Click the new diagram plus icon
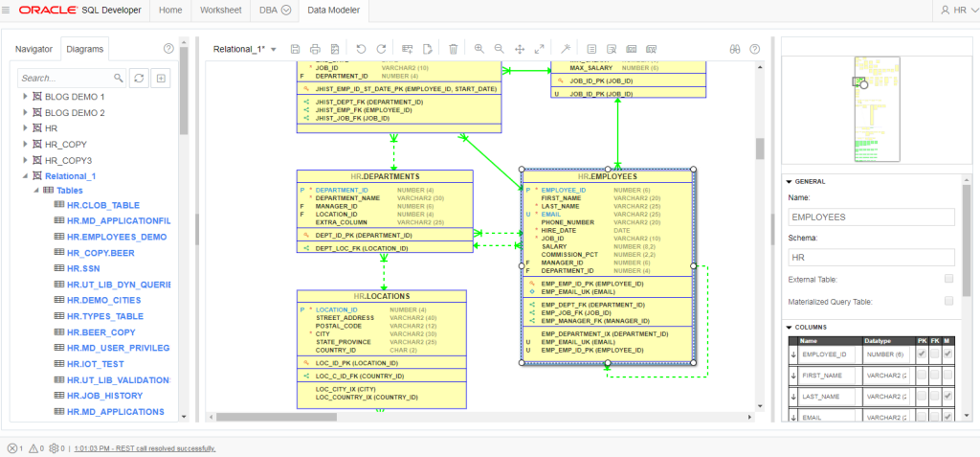The height and width of the screenshot is (457, 980). pyautogui.click(x=161, y=79)
